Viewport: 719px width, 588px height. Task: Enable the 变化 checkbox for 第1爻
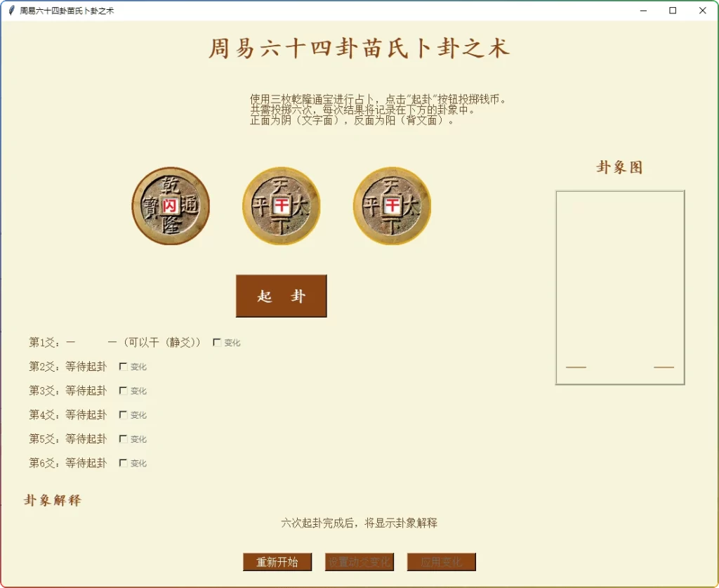[216, 342]
